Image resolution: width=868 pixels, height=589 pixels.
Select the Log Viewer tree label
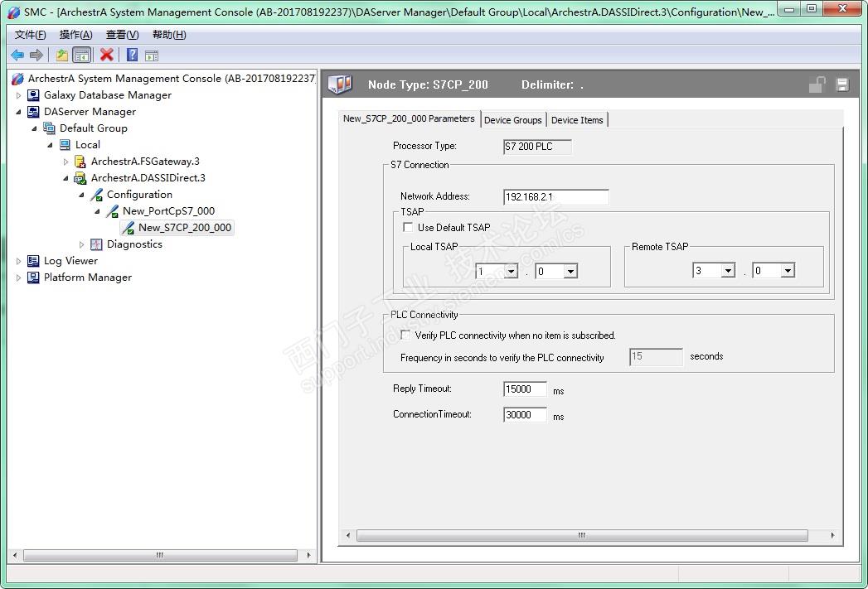(x=70, y=261)
